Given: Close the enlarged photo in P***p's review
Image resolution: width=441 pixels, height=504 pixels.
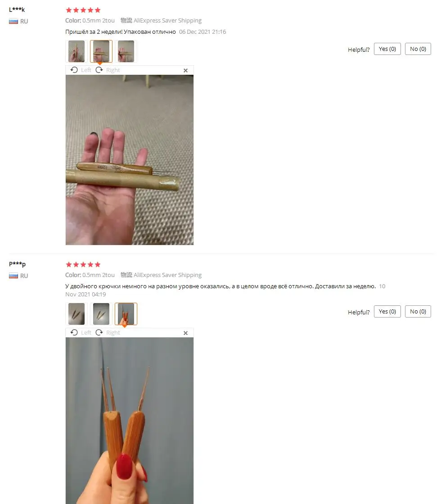Looking at the screenshot, I should 185,333.
